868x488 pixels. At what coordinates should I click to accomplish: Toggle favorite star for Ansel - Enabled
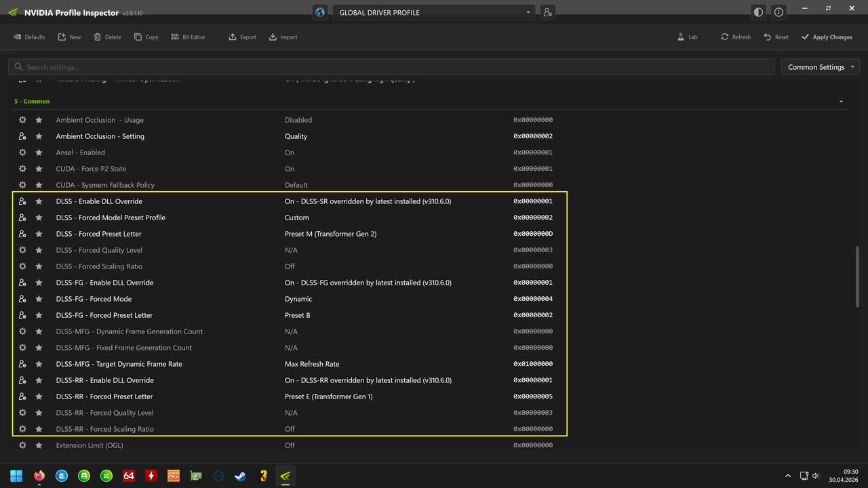[x=39, y=152]
